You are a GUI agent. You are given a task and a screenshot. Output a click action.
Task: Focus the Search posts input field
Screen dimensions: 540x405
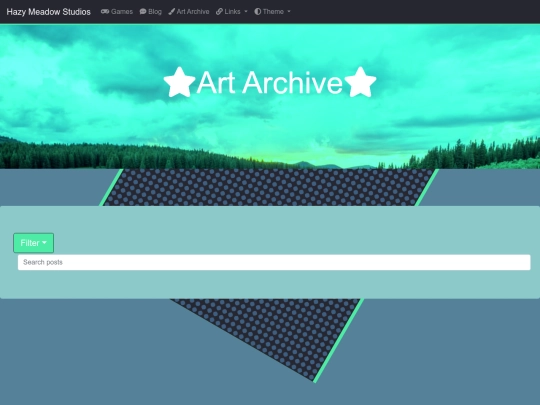(274, 262)
